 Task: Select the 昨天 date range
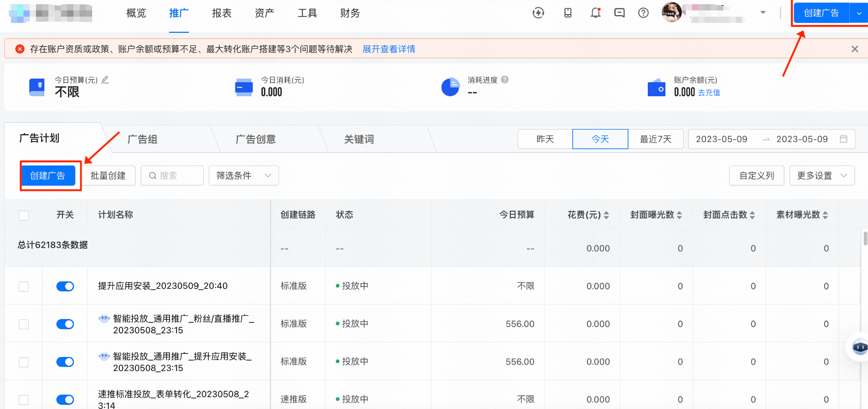545,139
